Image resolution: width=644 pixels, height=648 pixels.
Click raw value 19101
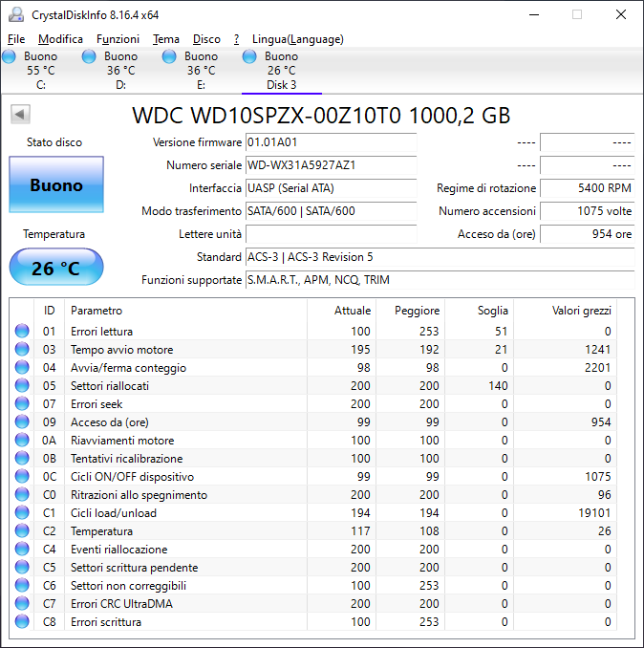tap(594, 513)
